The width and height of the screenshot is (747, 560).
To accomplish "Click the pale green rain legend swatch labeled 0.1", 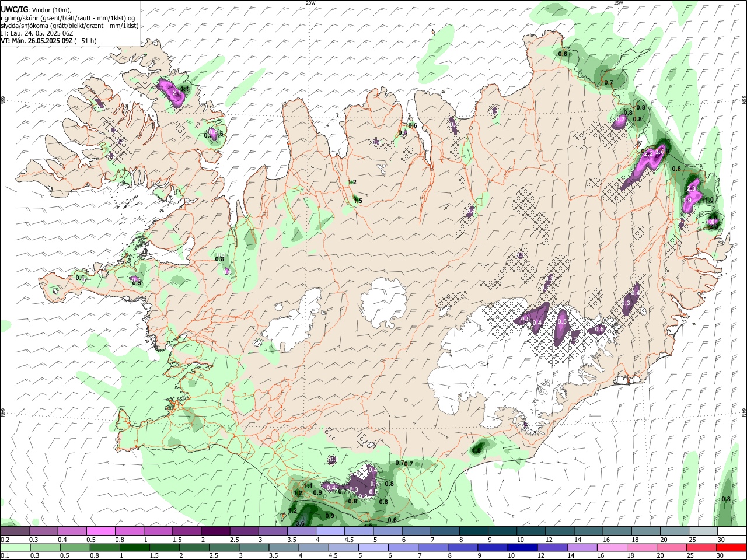I will coord(15,548).
